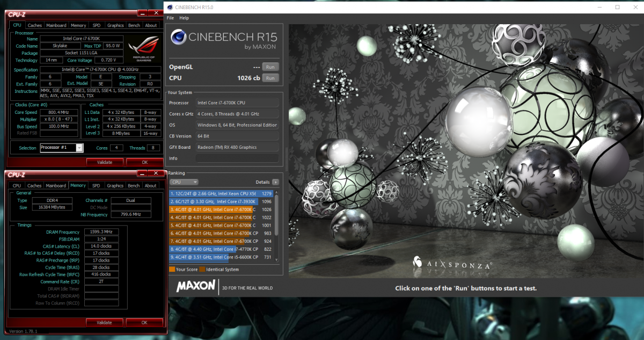Click the NB Frequency value 799.6 MHz
The height and width of the screenshot is (340, 644).
pos(131,214)
